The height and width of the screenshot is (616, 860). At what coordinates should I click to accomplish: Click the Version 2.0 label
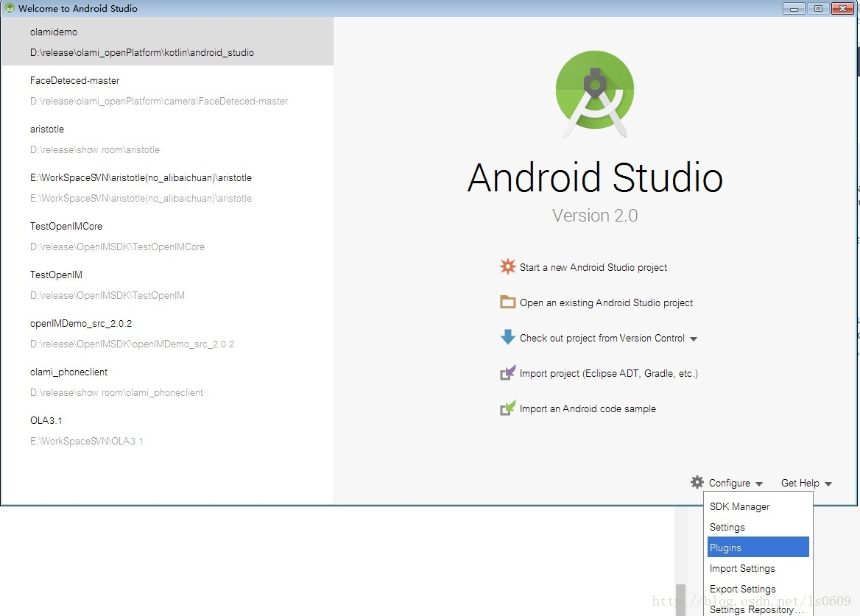(x=595, y=216)
